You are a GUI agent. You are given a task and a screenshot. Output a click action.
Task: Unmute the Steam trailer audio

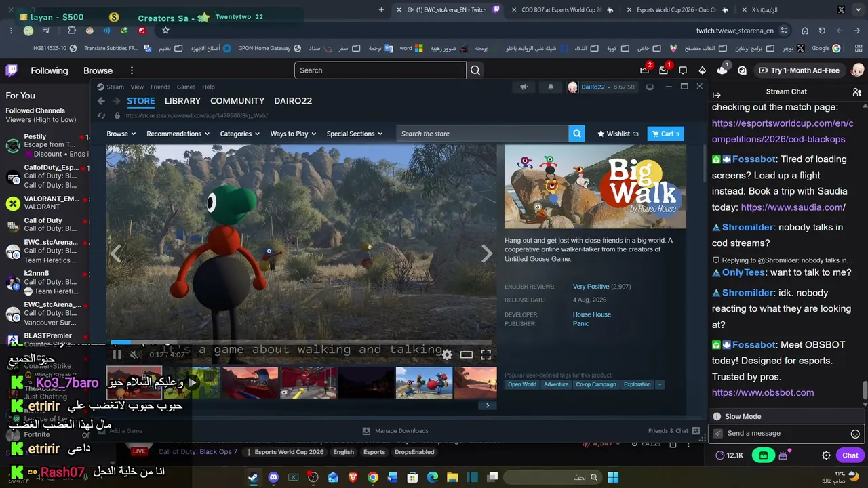134,354
